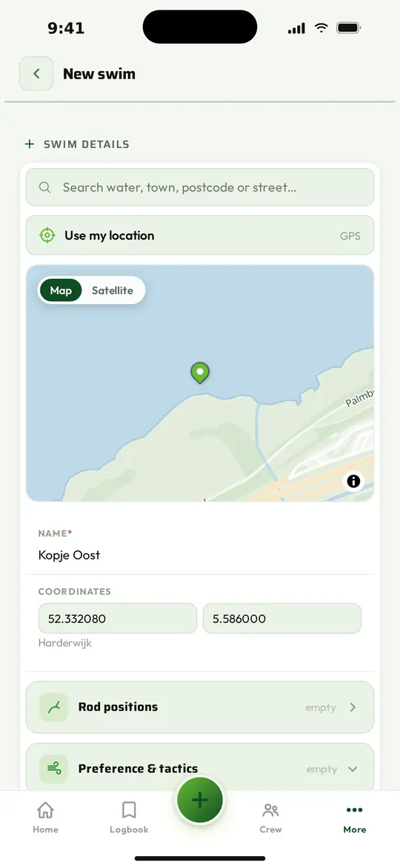This screenshot has height=868, width=400.
Task: Click the plus beside Swim Details
Action: coord(30,144)
